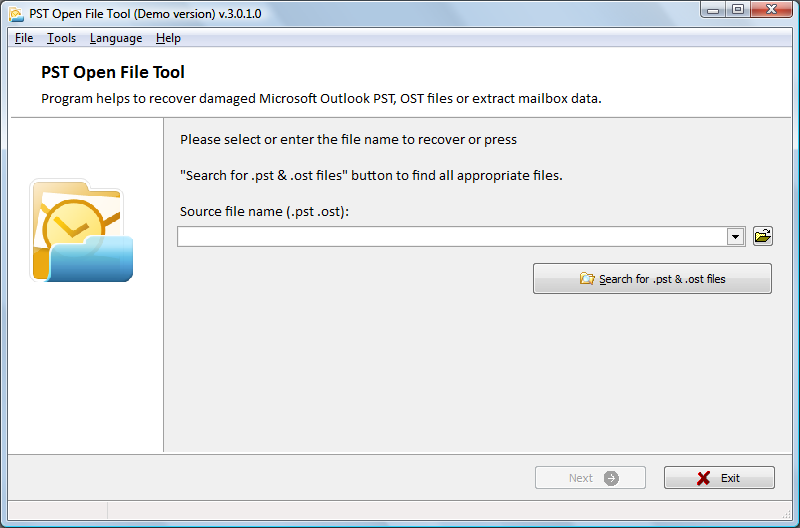Click the Exit button
The width and height of the screenshot is (800, 528).
click(719, 478)
